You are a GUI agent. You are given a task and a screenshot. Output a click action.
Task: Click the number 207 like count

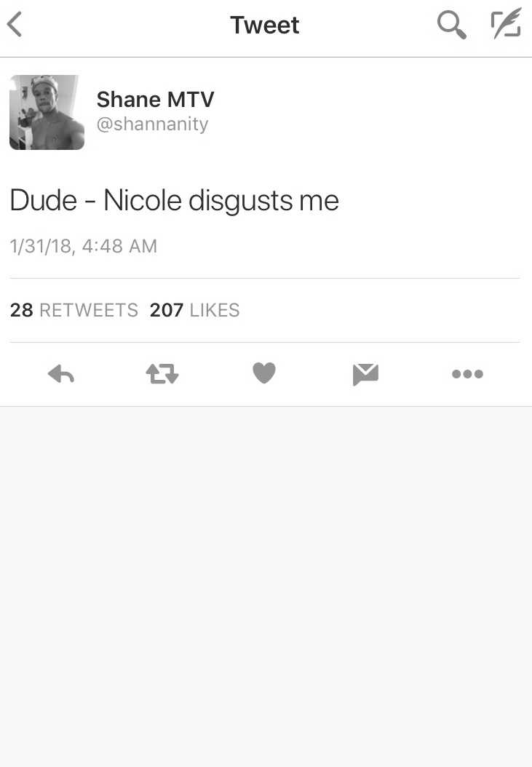[167, 310]
